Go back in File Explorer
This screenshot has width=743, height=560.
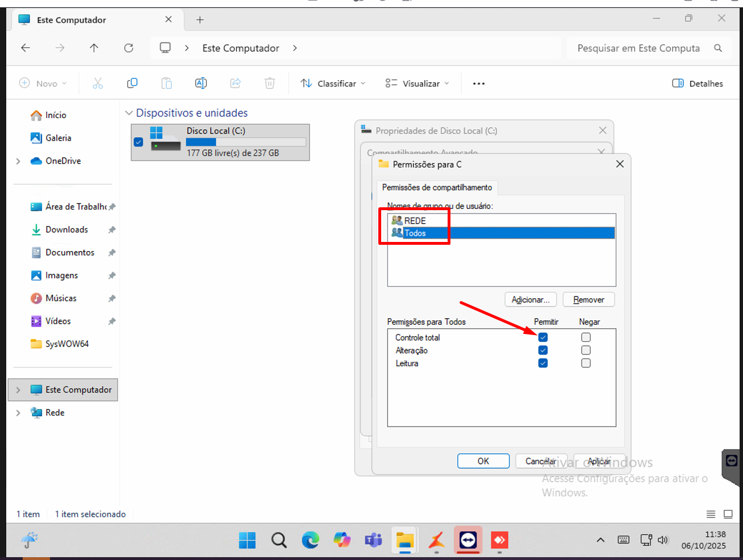[x=26, y=48]
